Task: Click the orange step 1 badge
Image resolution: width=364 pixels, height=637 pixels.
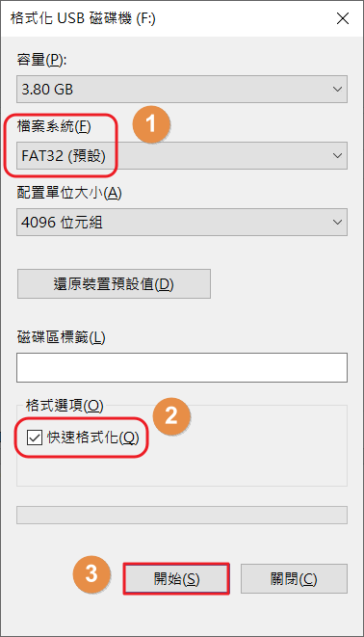Action: point(151,123)
